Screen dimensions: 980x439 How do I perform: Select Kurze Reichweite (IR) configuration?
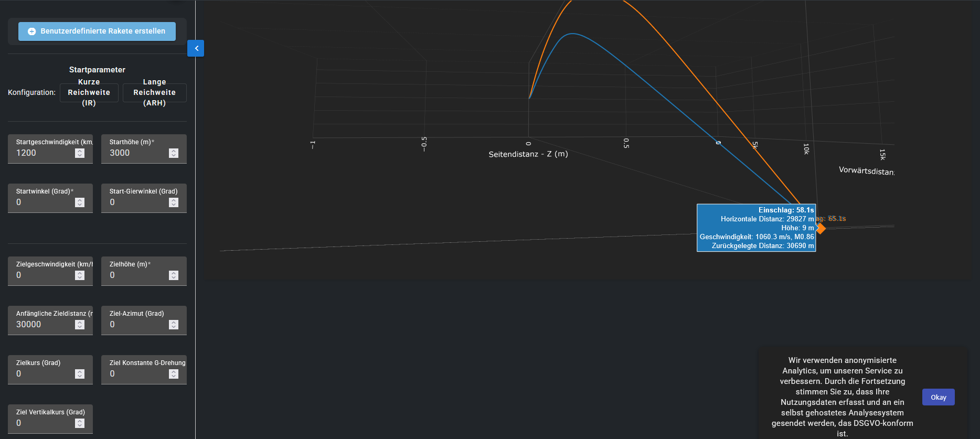(89, 93)
